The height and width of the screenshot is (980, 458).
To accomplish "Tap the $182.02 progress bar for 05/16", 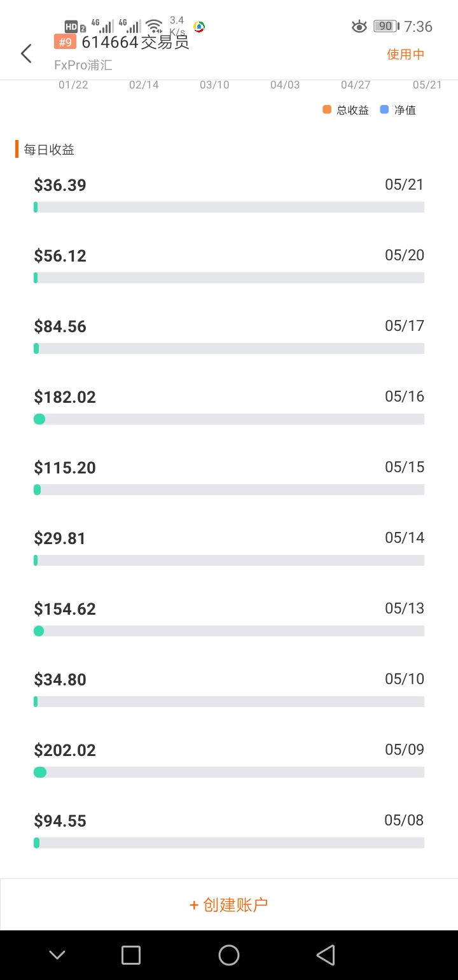I will [229, 419].
